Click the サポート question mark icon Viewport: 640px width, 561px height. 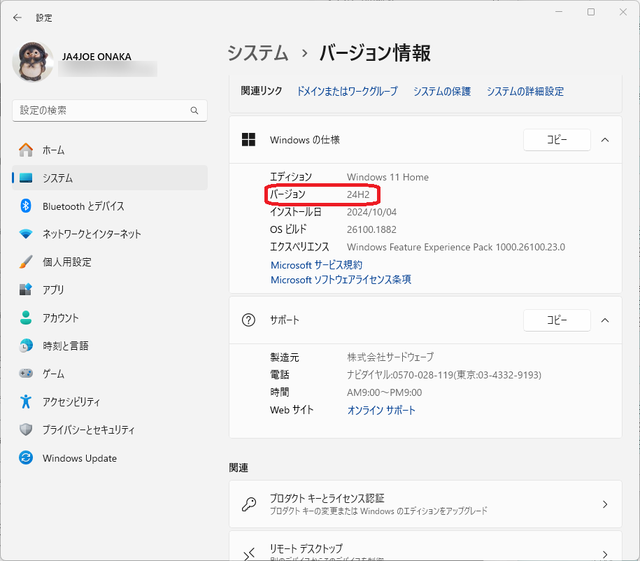point(248,320)
